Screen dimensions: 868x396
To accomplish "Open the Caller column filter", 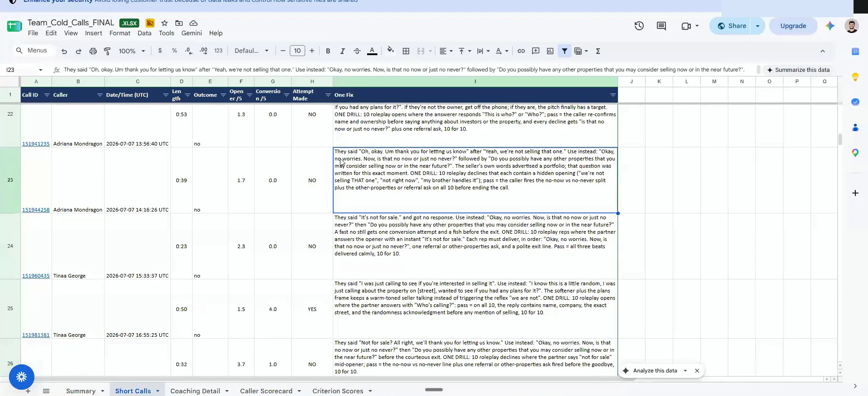I will (100, 95).
